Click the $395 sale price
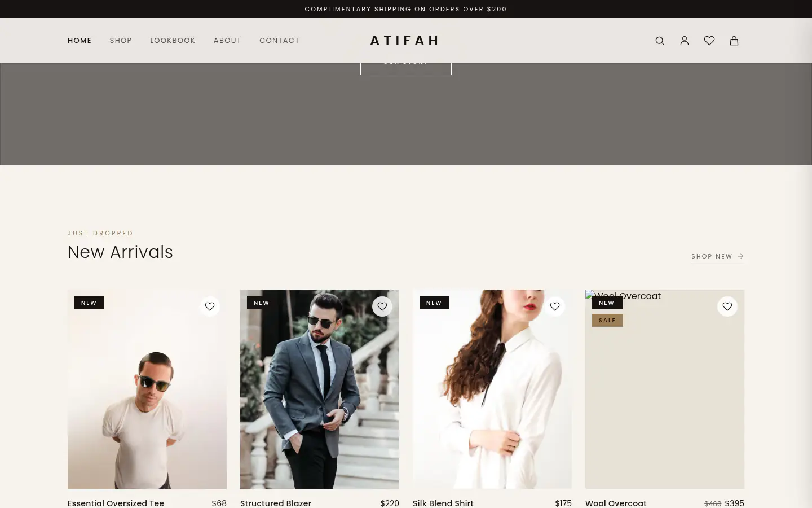Viewport: 812px width, 508px height. tap(735, 503)
